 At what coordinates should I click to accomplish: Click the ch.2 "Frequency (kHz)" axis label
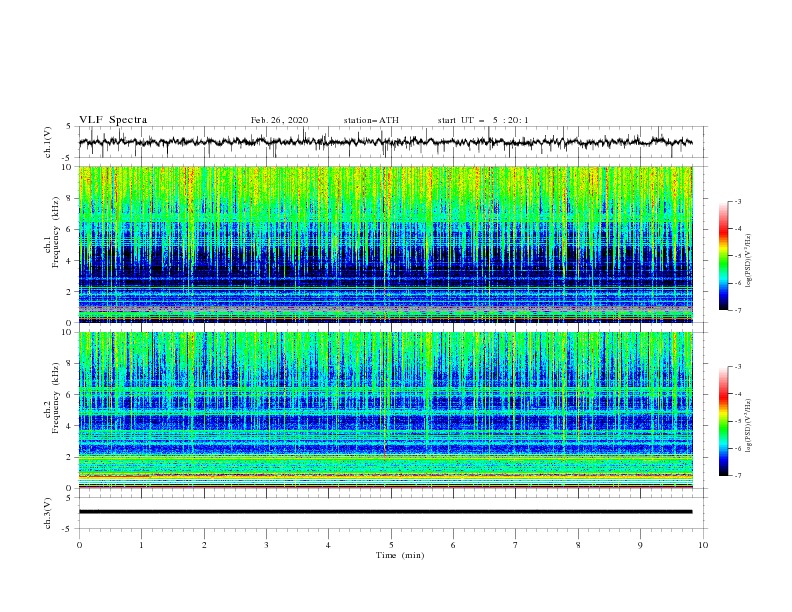tap(56, 397)
